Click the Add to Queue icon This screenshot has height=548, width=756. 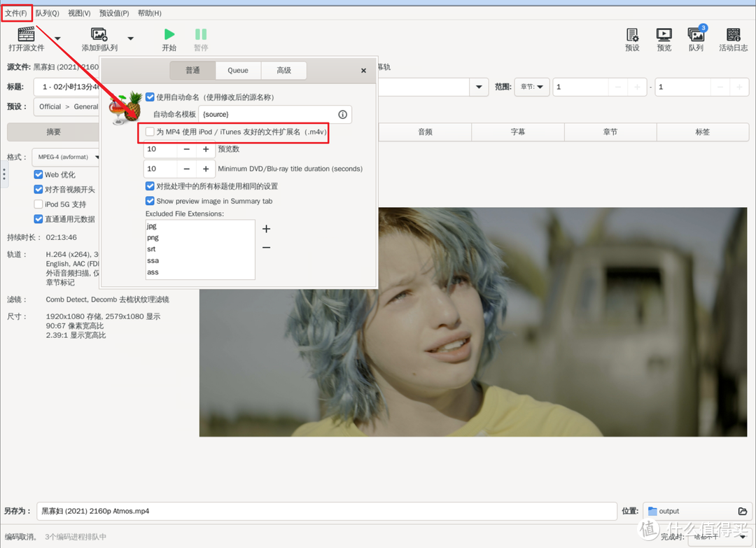pos(99,34)
